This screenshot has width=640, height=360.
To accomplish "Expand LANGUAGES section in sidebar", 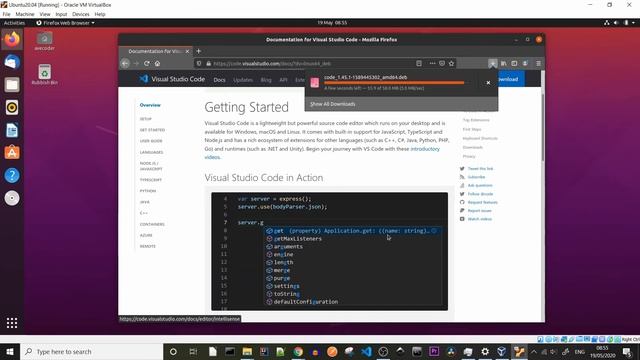I will pyautogui.click(x=151, y=152).
